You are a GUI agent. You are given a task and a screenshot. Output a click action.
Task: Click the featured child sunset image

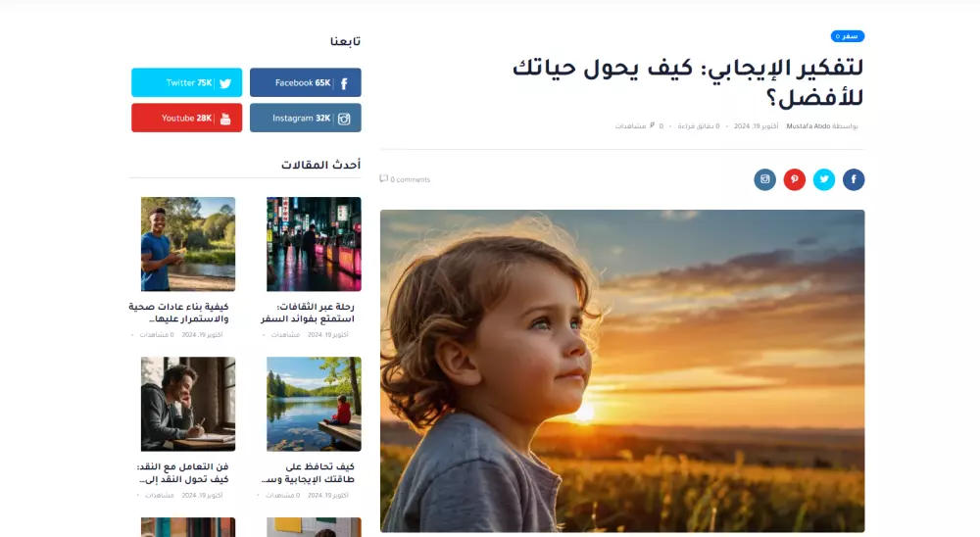pos(622,371)
